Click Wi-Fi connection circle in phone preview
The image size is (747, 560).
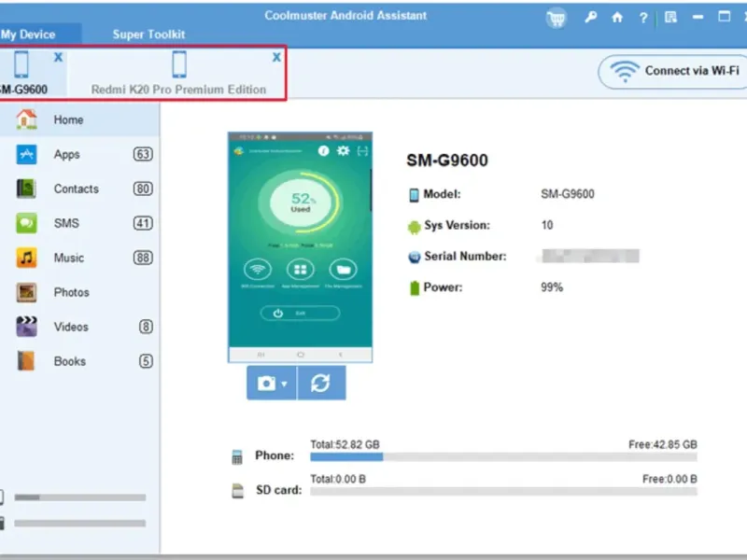[258, 270]
